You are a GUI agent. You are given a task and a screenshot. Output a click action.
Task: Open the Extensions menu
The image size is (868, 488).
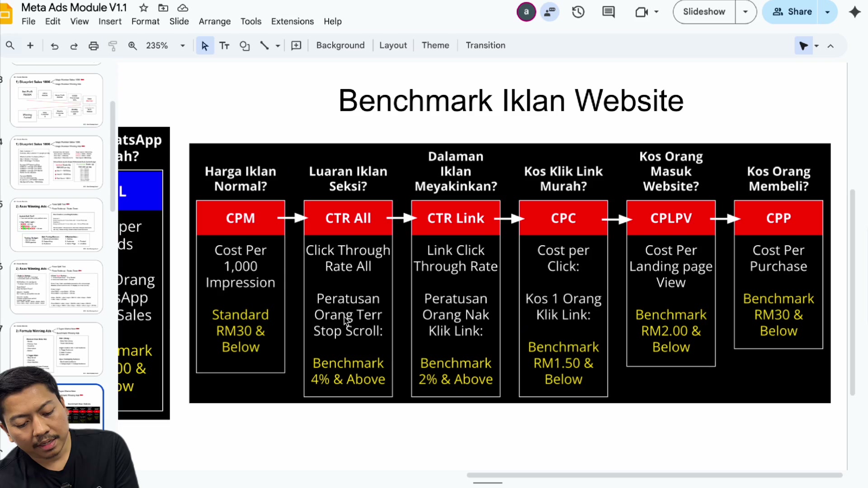pos(292,21)
